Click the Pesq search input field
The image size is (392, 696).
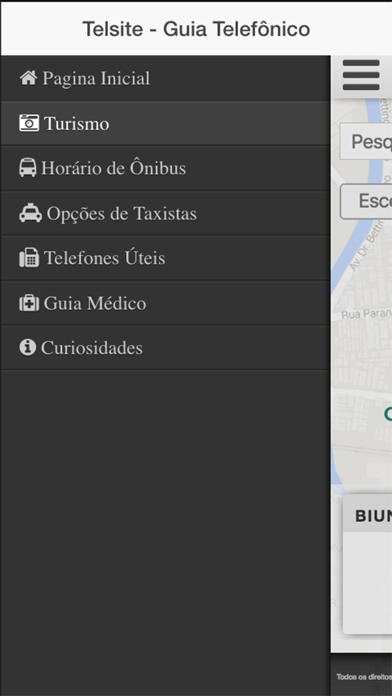click(x=366, y=142)
